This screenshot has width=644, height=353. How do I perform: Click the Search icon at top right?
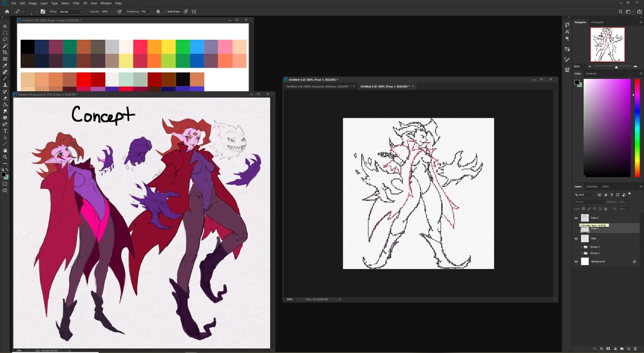pos(621,11)
